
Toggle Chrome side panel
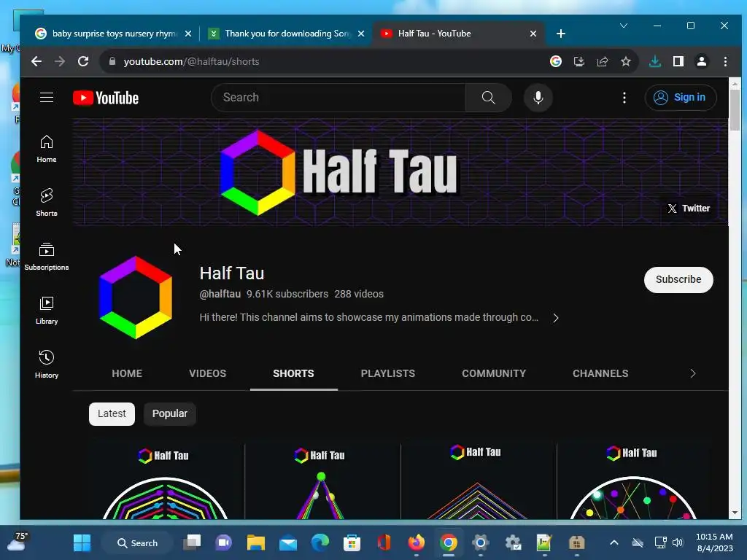tap(678, 61)
